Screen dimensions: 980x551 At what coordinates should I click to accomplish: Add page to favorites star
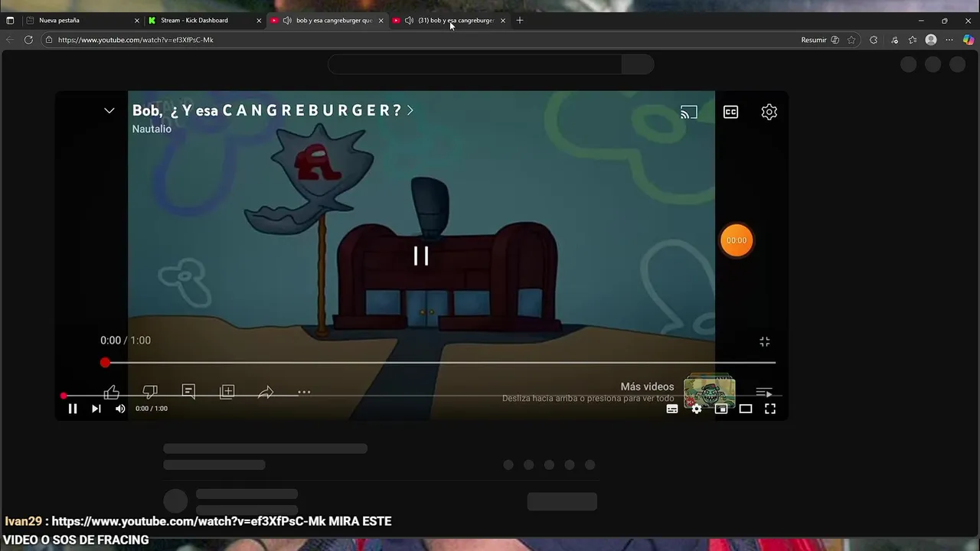click(x=851, y=40)
